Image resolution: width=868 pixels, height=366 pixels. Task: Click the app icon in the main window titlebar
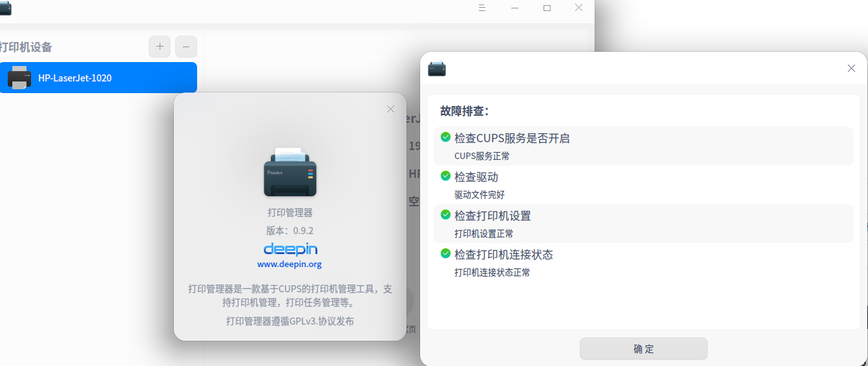point(5,8)
